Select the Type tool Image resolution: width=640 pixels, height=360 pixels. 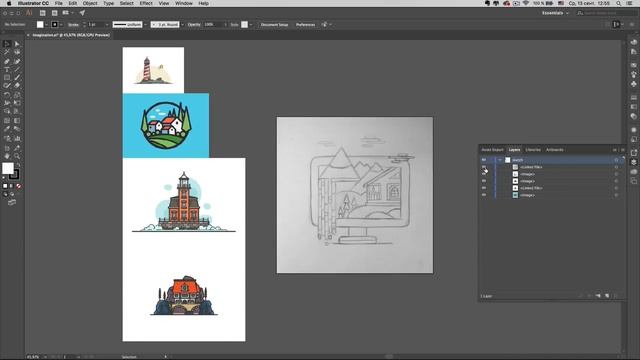pyautogui.click(x=7, y=70)
